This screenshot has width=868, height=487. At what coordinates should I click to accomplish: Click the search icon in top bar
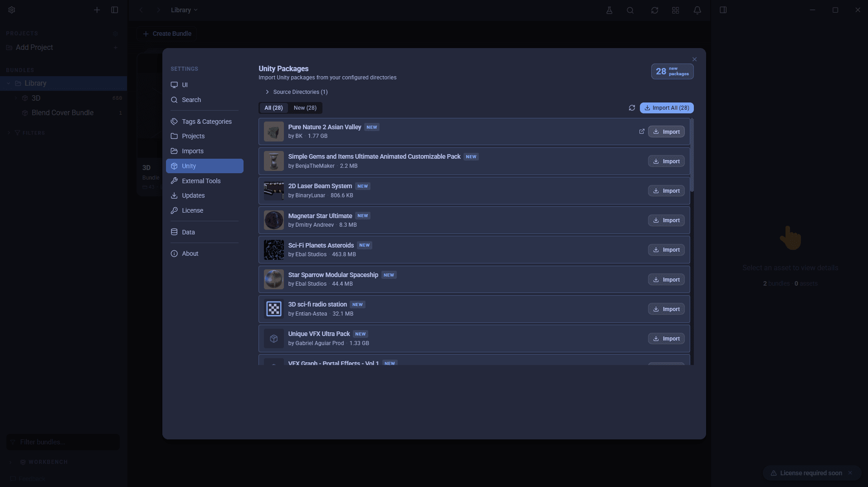630,10
